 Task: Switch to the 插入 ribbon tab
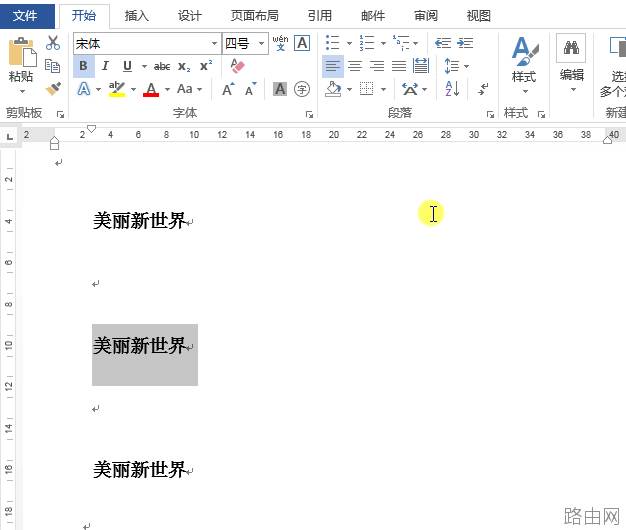137,16
